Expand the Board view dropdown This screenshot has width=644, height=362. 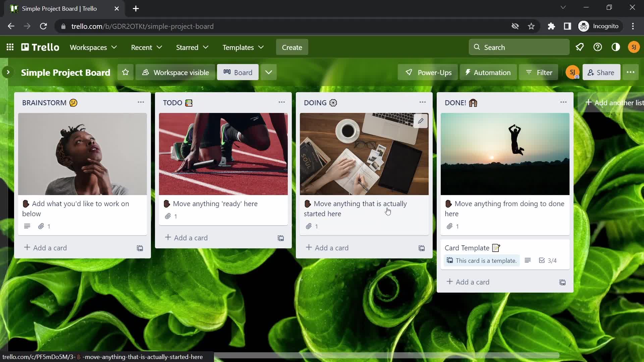click(x=268, y=72)
